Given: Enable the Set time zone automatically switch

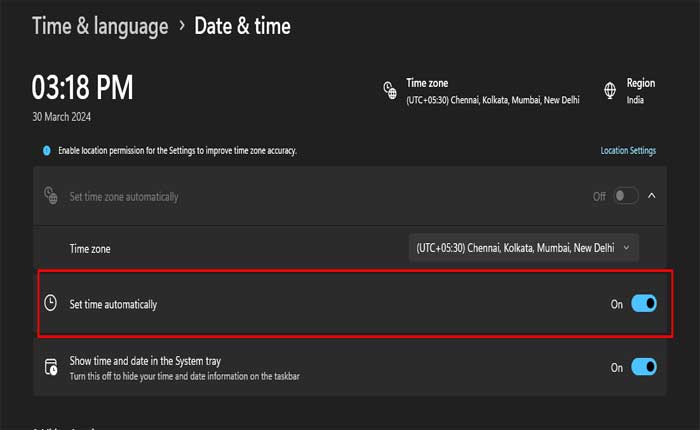Looking at the screenshot, I should click(x=625, y=196).
